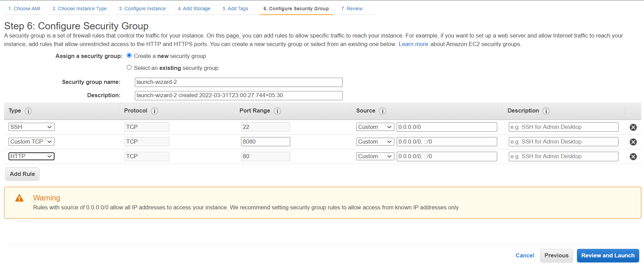Screen dimensions: 644x269
Task: Click the Add Rule button
Action: pos(22,174)
